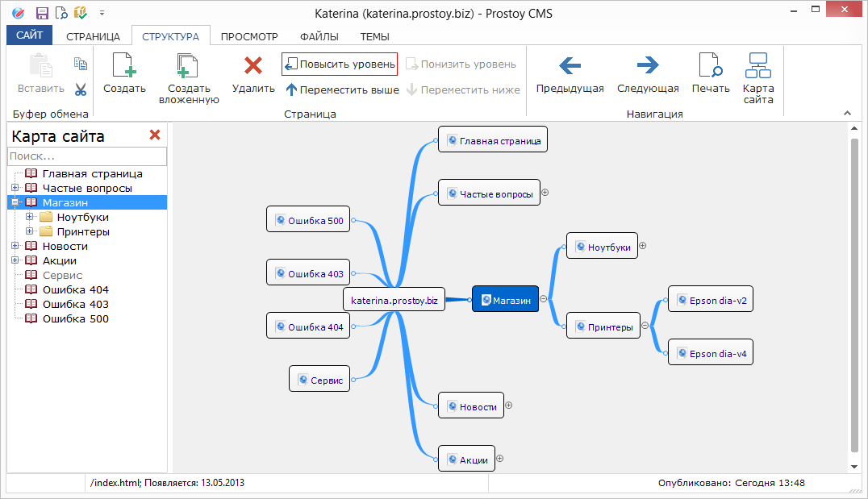Toggle the Site map panel button
The height and width of the screenshot is (499, 868).
pos(758,77)
